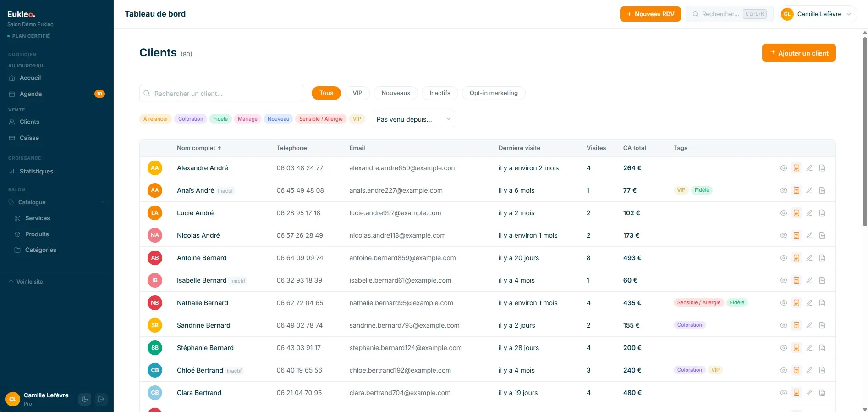Click the Ajouter un client button
868x412 pixels.
[x=799, y=53]
